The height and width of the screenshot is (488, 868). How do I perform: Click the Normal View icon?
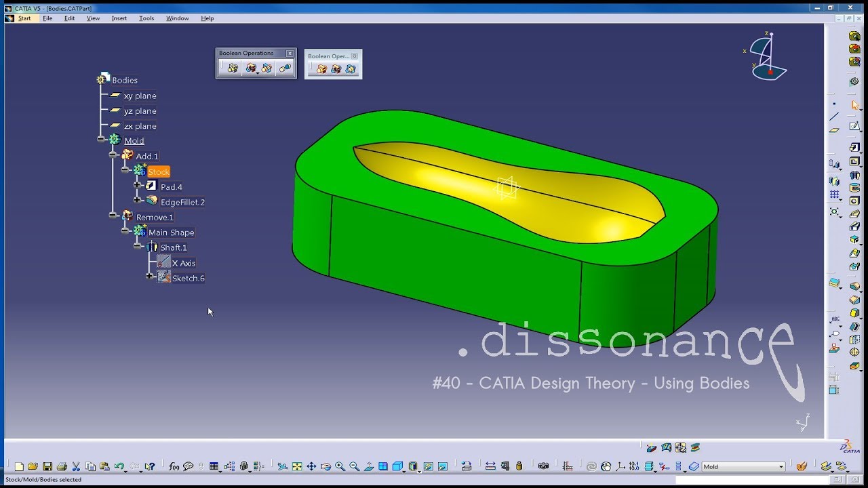click(369, 466)
